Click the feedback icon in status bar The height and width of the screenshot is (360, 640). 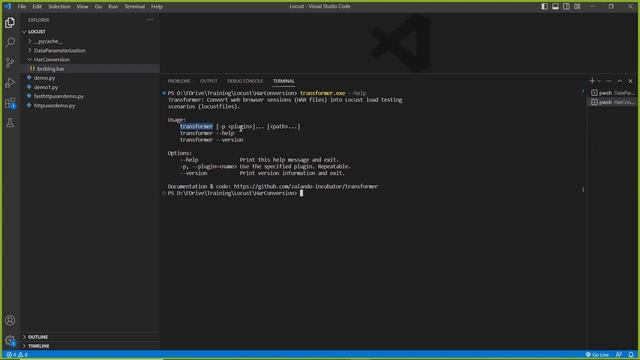click(x=619, y=355)
